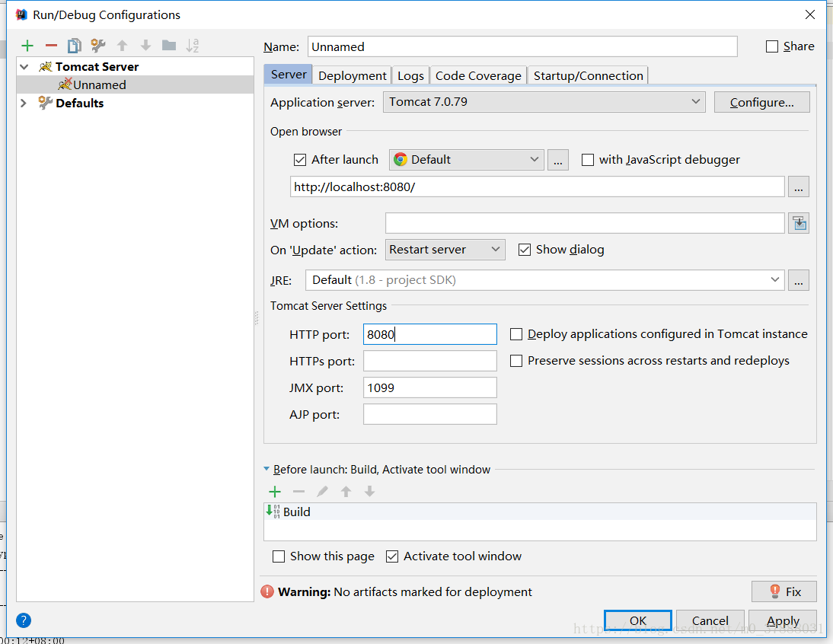Screen dimensions: 833x644
Task: Enable Deploy applications configured in Tomcat instance
Action: click(515, 334)
